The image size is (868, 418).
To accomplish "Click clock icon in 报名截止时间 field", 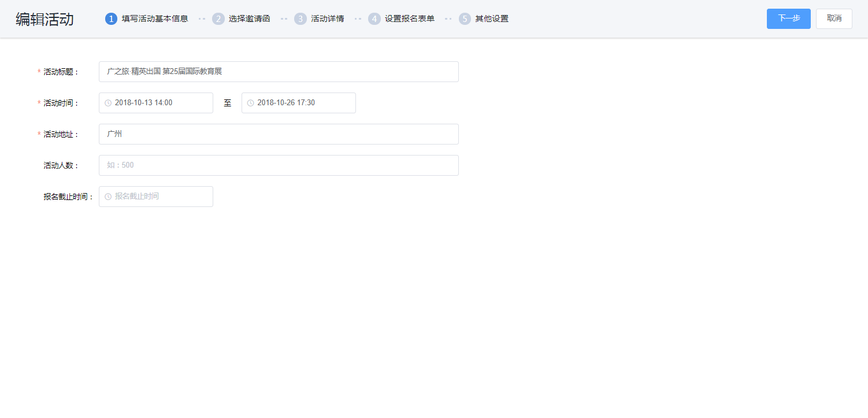I will [x=108, y=197].
